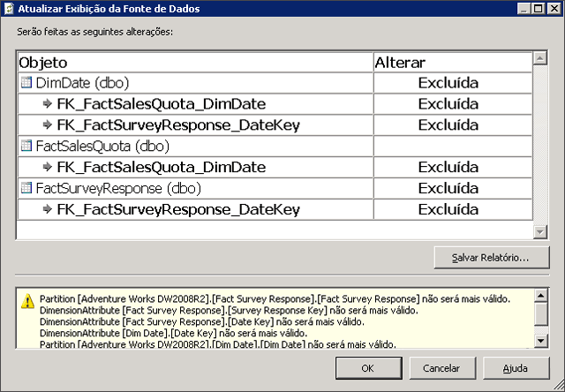This screenshot has height=392, width=565.
Task: Click the 'Serão feitas as seguintes alterações' label
Action: [x=94, y=32]
